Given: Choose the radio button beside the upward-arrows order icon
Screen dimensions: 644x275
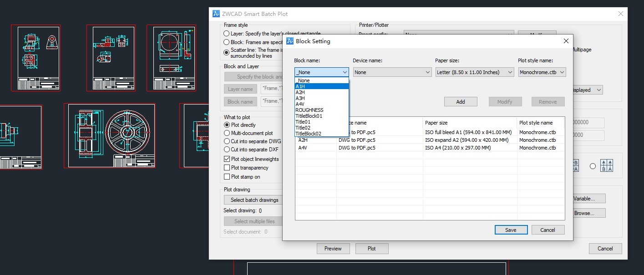Looking at the screenshot, I should pyautogui.click(x=593, y=166).
